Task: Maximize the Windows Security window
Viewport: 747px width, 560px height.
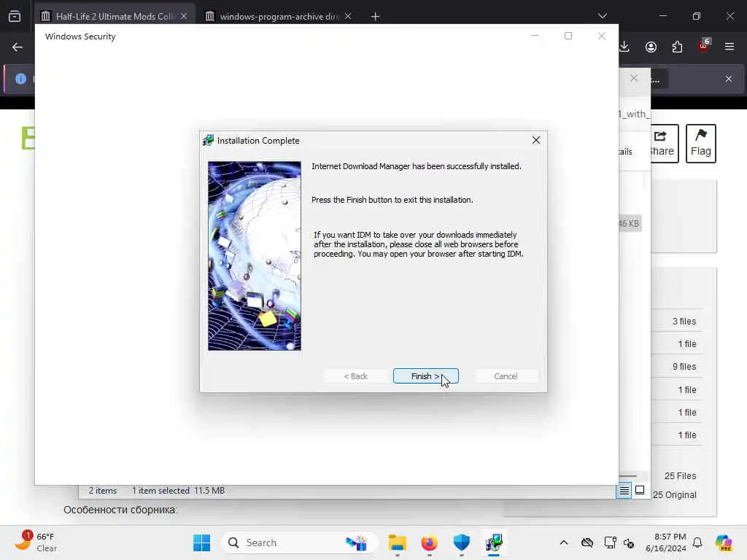Action: coord(568,36)
